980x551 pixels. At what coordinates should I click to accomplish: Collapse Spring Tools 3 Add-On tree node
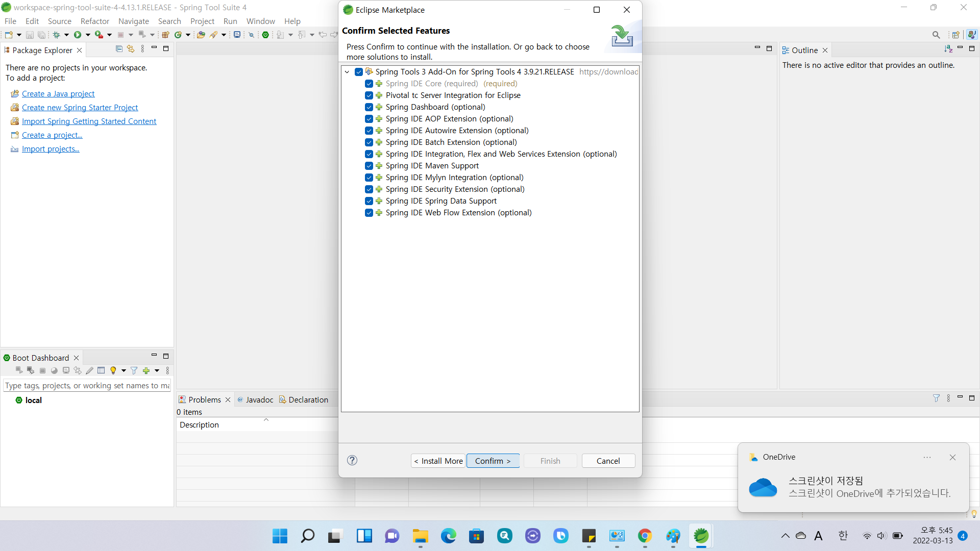point(347,72)
